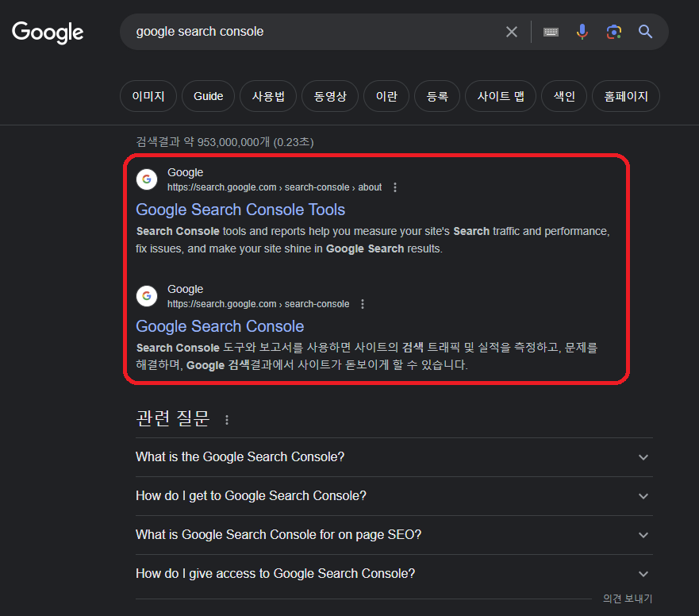The width and height of the screenshot is (699, 616).
Task: Click the 의견 보내기 feedback link
Action: (x=628, y=599)
